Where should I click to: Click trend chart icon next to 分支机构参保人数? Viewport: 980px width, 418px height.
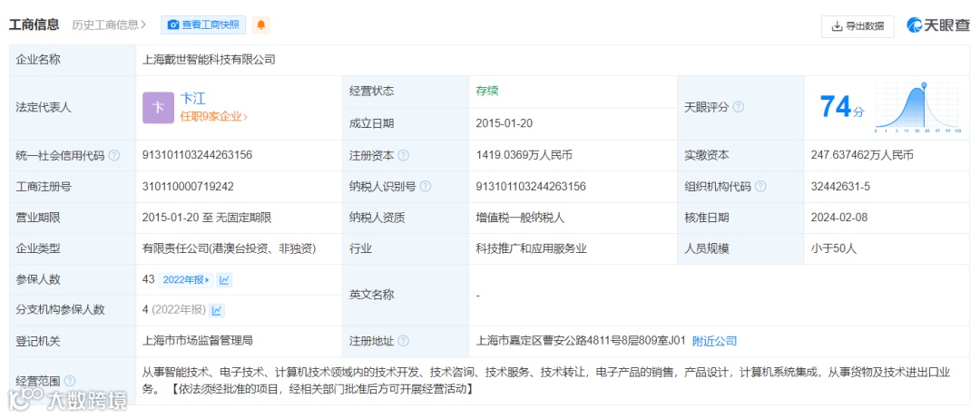[217, 310]
